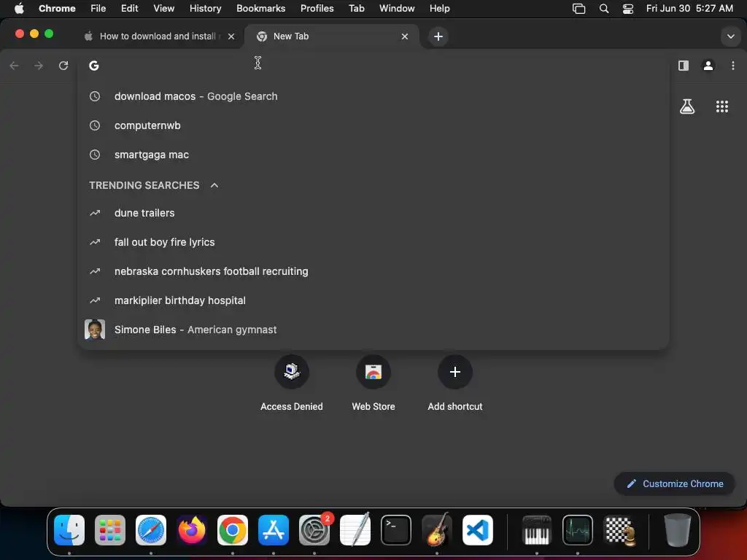Click the date and time in menu bar
The height and width of the screenshot is (560, 747).
click(689, 8)
